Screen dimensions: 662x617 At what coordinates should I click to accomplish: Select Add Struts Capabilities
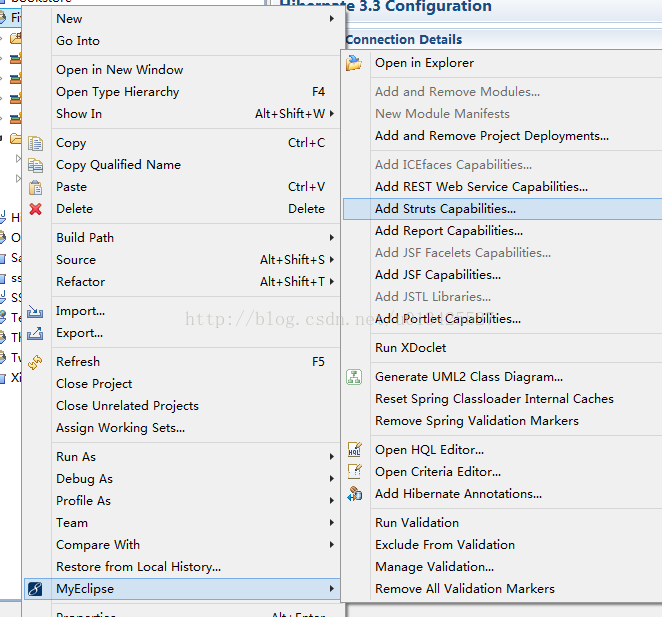pos(445,209)
